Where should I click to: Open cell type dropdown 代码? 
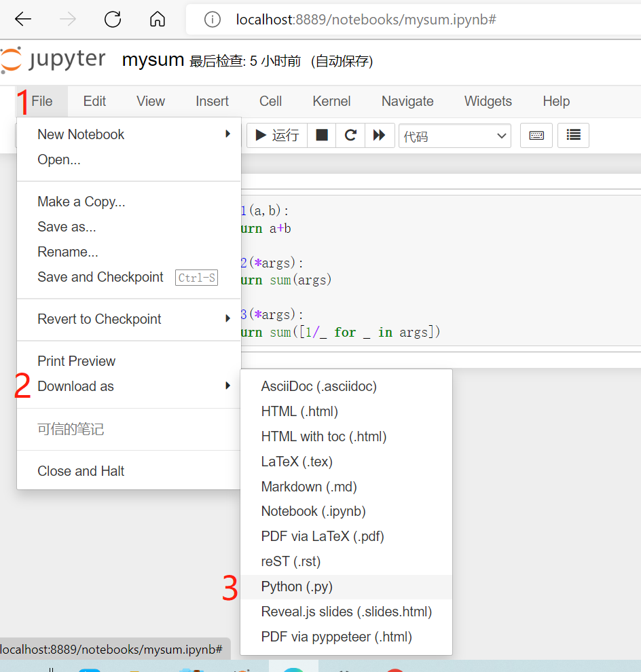[x=455, y=136]
